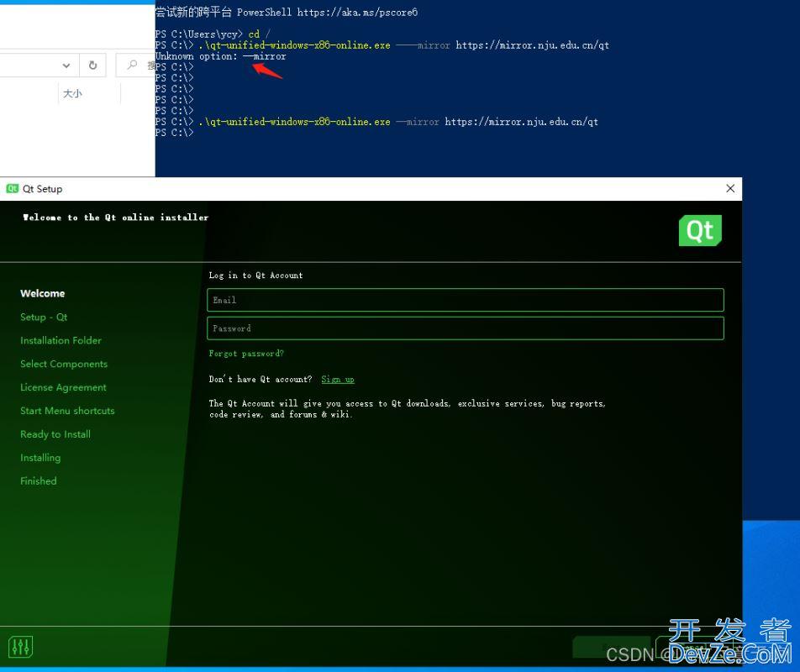Expand the File Explorer address bar dropdown
The width and height of the screenshot is (800, 672).
(x=66, y=66)
